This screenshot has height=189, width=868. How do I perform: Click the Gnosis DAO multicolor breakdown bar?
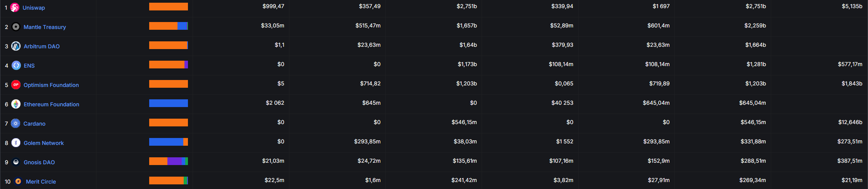pos(169,161)
